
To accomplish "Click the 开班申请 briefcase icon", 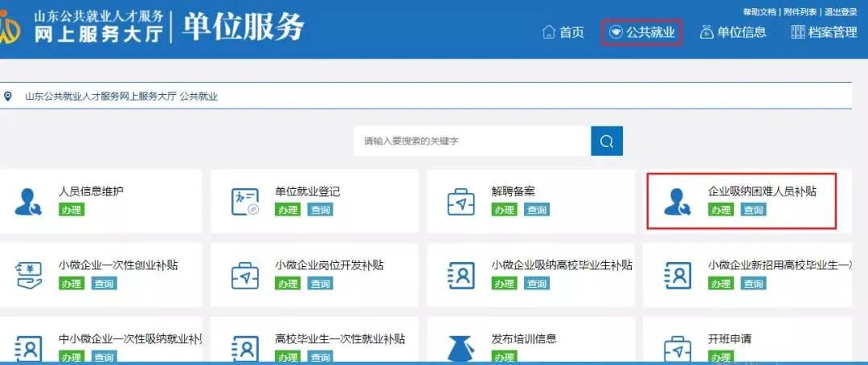I will 678,349.
